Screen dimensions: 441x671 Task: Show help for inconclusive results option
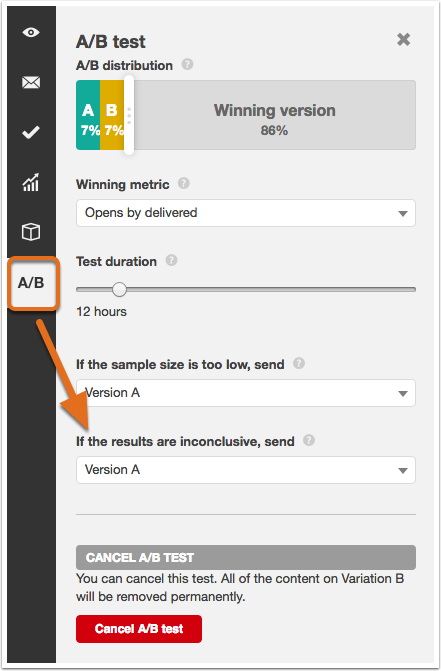pos(309,440)
